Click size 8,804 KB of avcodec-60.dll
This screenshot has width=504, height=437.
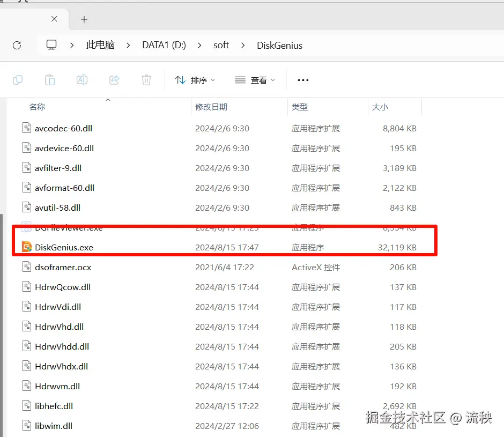[399, 128]
